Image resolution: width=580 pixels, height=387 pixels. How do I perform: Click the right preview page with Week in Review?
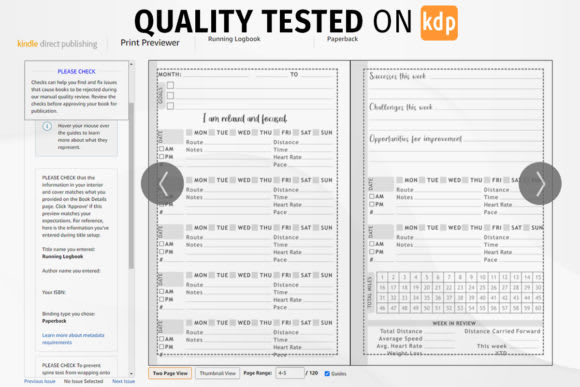452,213
